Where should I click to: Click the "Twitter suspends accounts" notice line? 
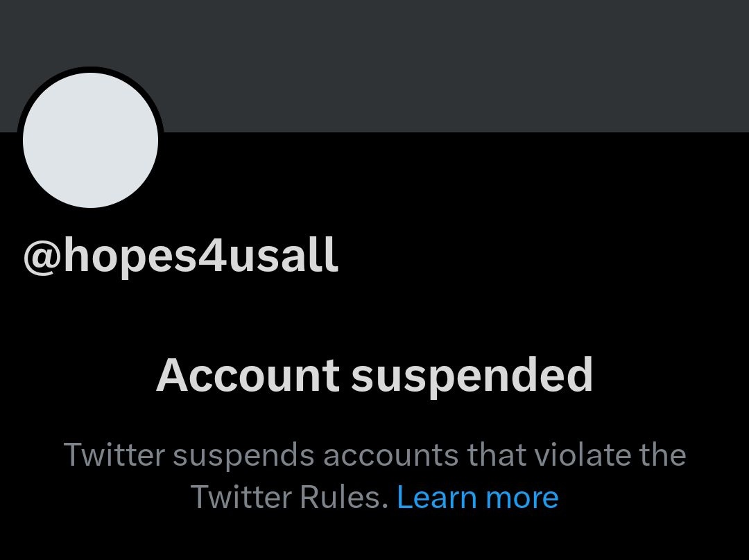[374, 455]
